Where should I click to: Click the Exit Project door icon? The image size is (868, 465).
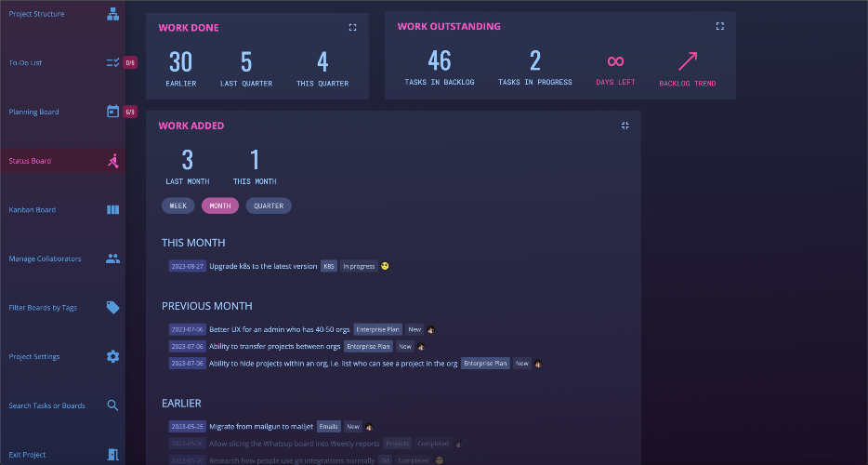(113, 455)
